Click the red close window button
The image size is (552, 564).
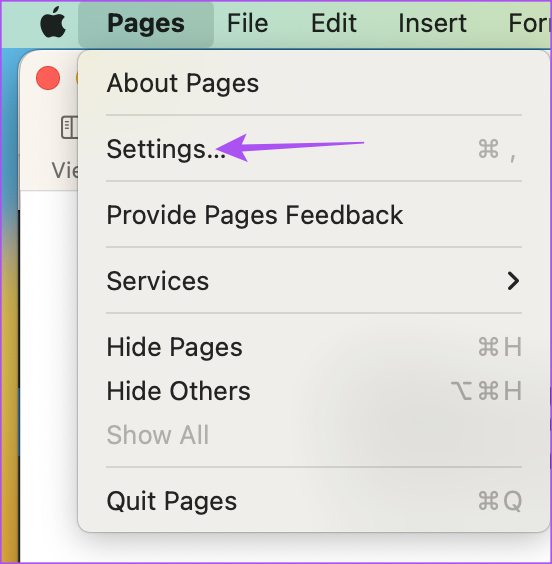click(x=48, y=78)
